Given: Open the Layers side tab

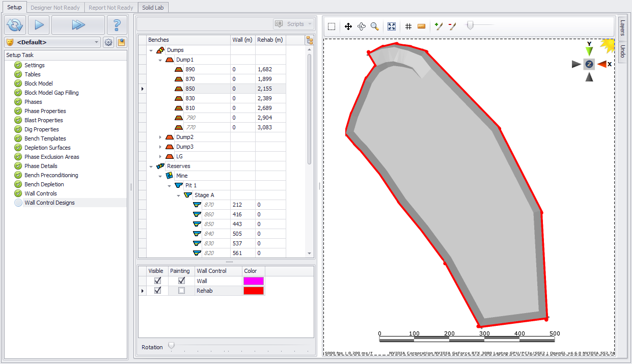Looking at the screenshot, I should [622, 28].
